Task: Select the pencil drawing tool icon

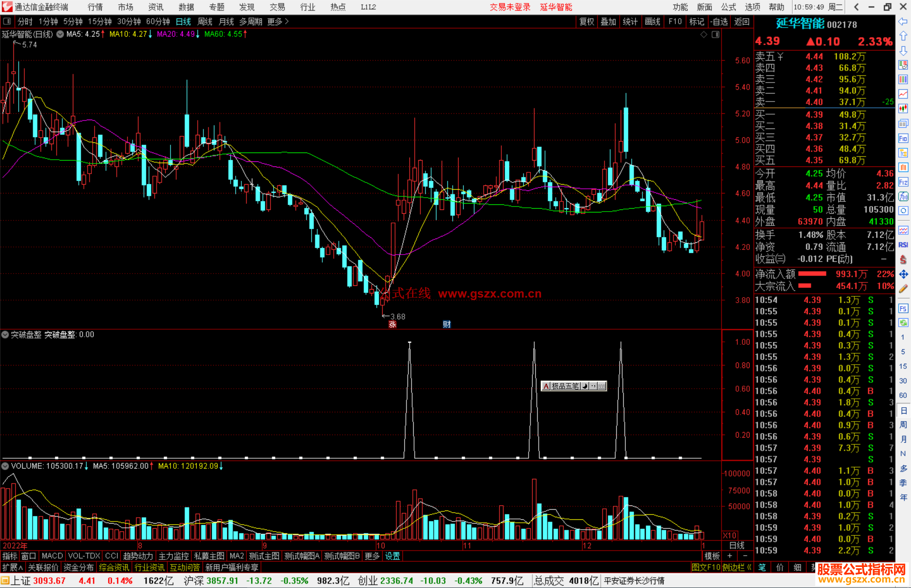Action: pyautogui.click(x=903, y=289)
